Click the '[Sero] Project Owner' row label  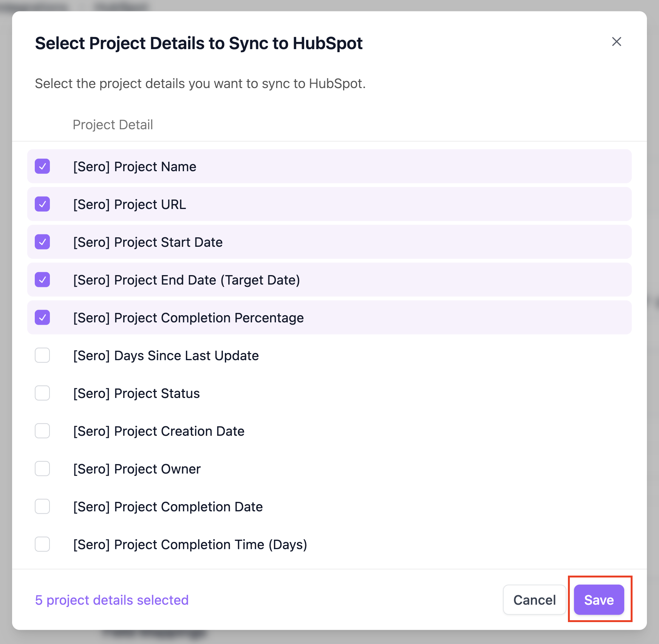tap(137, 469)
